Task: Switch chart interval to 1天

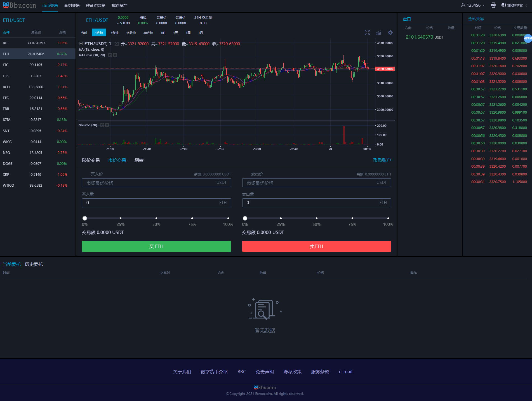Action: click(175, 33)
